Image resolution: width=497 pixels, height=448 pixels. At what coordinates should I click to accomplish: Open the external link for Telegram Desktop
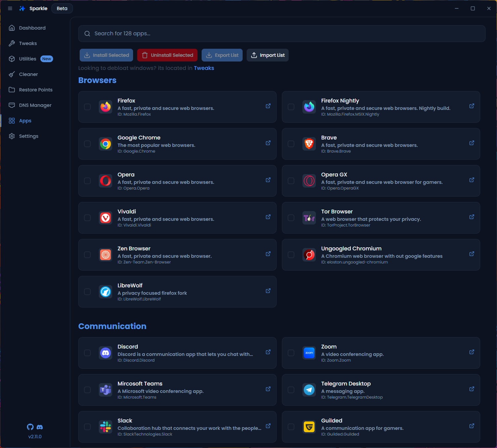point(471,389)
